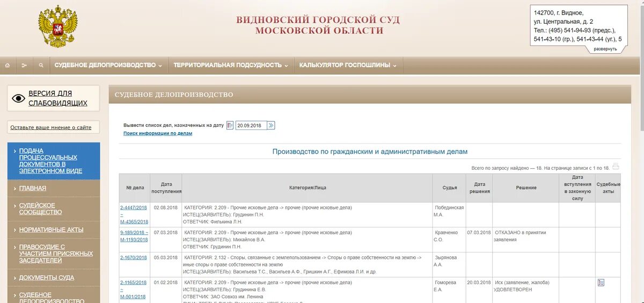The image size is (644, 303).
Task: Click the Категория/Лица column header
Action: click(x=308, y=187)
